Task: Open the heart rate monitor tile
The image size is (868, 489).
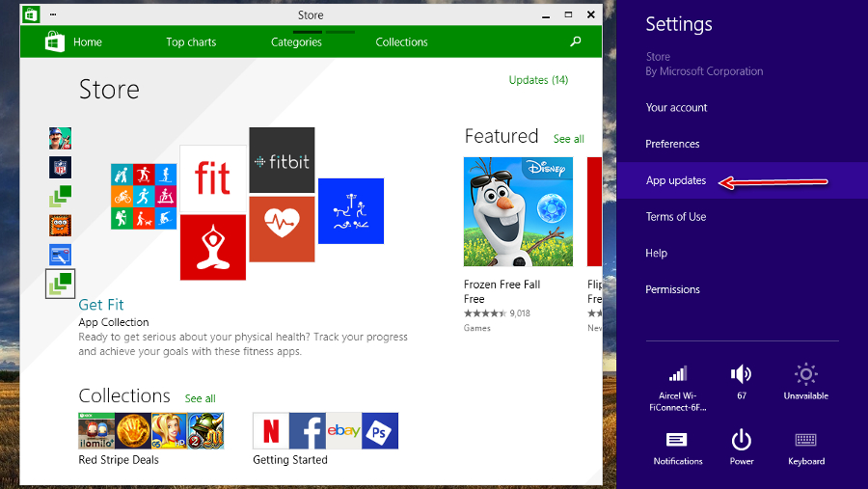Action: tap(282, 229)
